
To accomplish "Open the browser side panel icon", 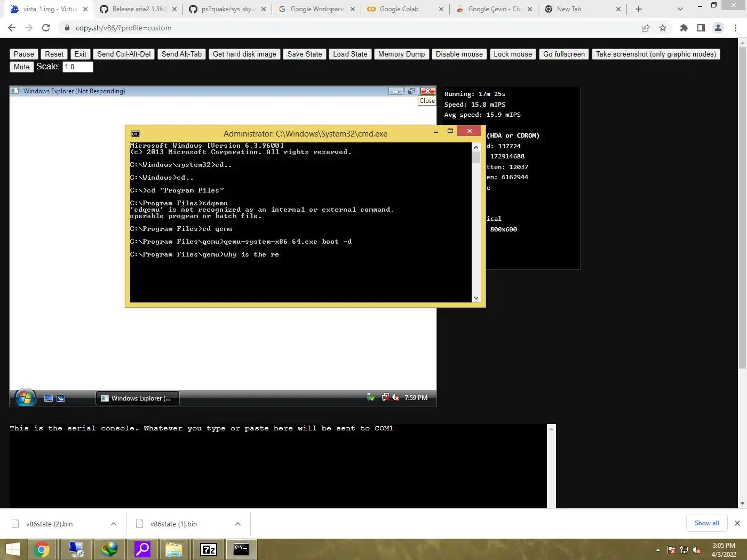I will pos(701,28).
